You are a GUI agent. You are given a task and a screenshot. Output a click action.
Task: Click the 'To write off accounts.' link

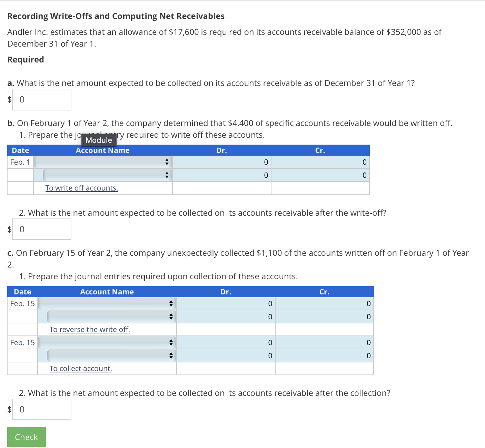pyautogui.click(x=82, y=188)
